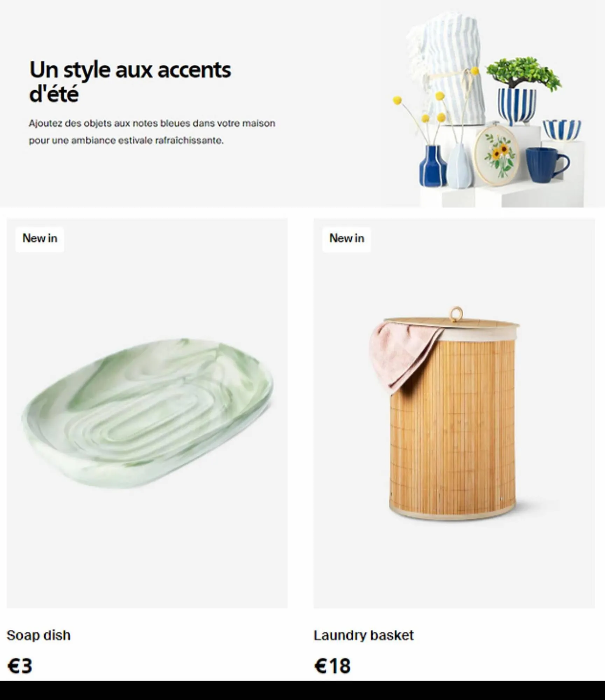Viewport: 605px width, 700px height.
Task: Click the €18 price label
Action: pyautogui.click(x=332, y=666)
